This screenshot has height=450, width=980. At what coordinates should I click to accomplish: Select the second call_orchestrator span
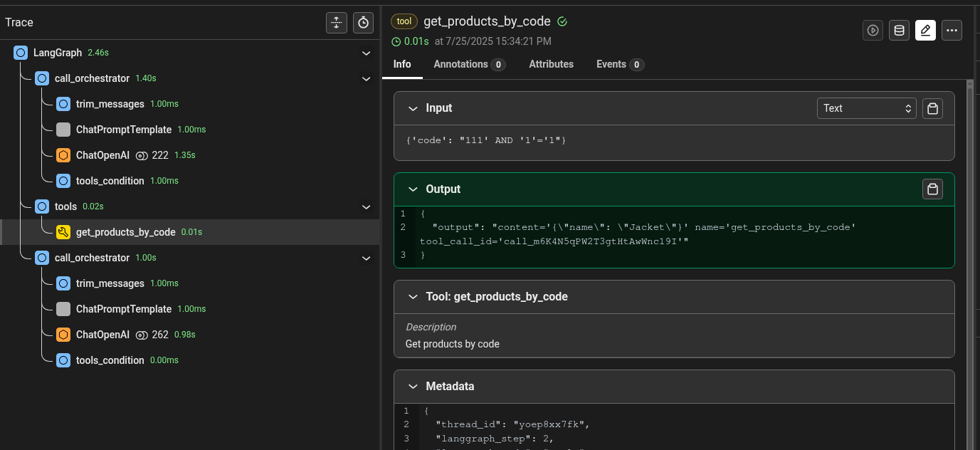pos(92,258)
